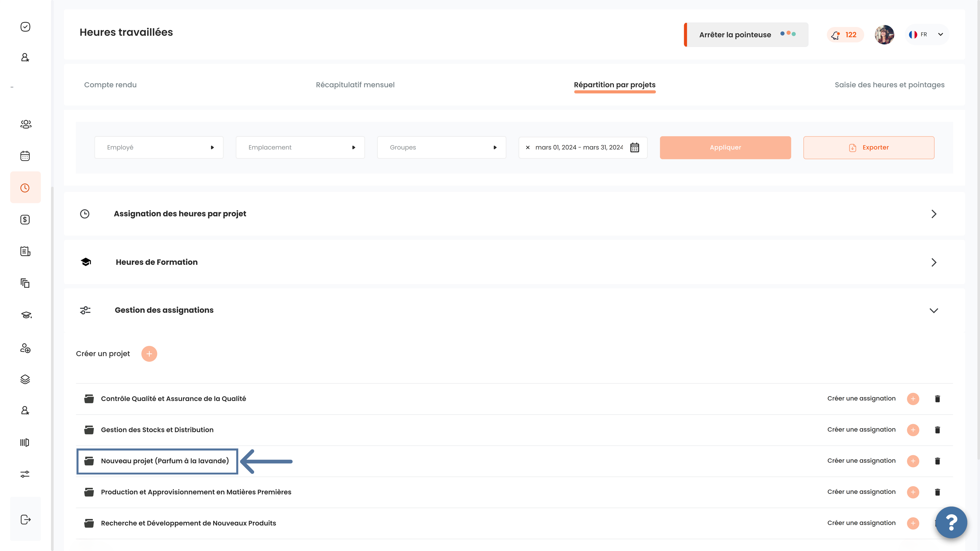The height and width of the screenshot is (551, 980).
Task: Open the calendar date picker icon
Action: pos(635,148)
